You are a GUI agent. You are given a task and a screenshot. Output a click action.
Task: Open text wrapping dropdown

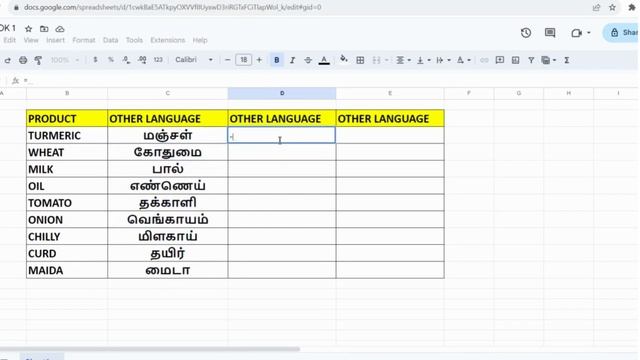(443, 60)
